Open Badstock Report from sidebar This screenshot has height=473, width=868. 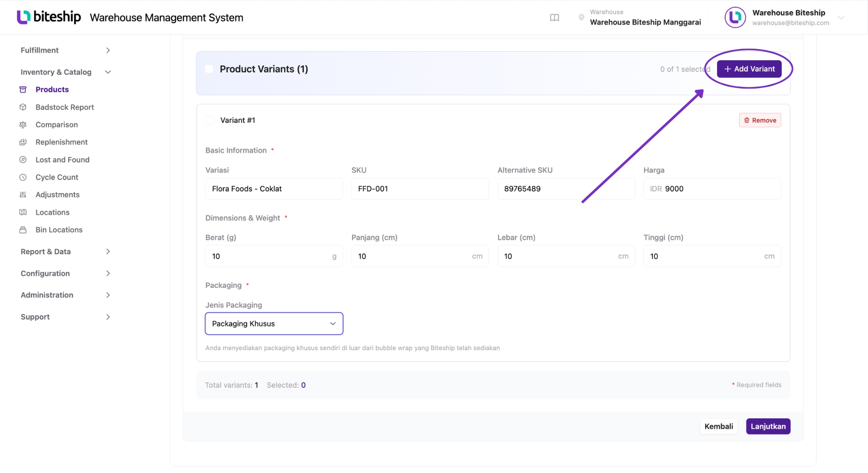(x=64, y=107)
